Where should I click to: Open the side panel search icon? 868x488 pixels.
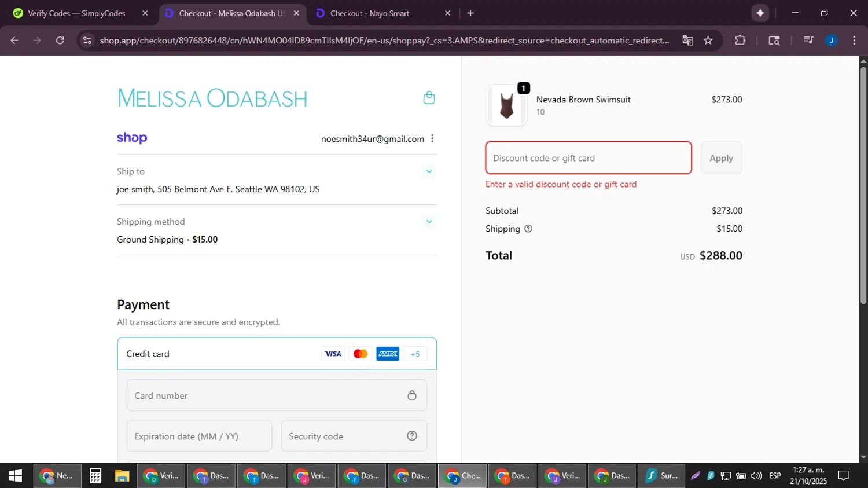point(774,41)
